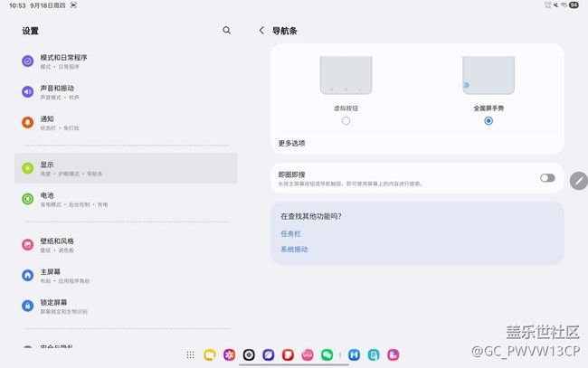
Task: Open the app drawer grid in taskbar
Action: click(190, 355)
